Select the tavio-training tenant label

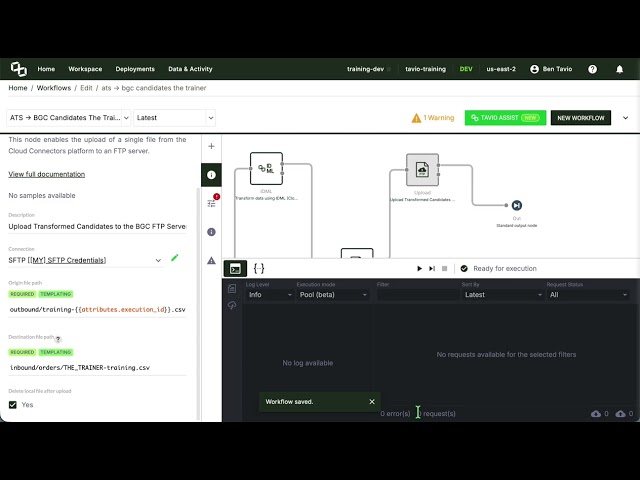[425, 69]
